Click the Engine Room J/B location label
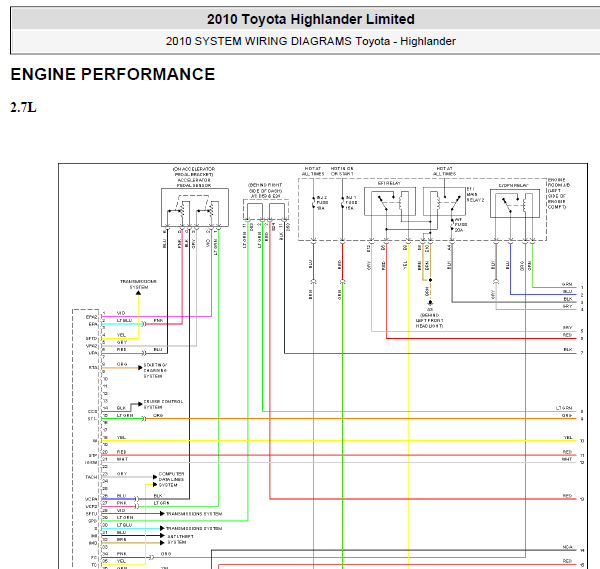 click(559, 193)
